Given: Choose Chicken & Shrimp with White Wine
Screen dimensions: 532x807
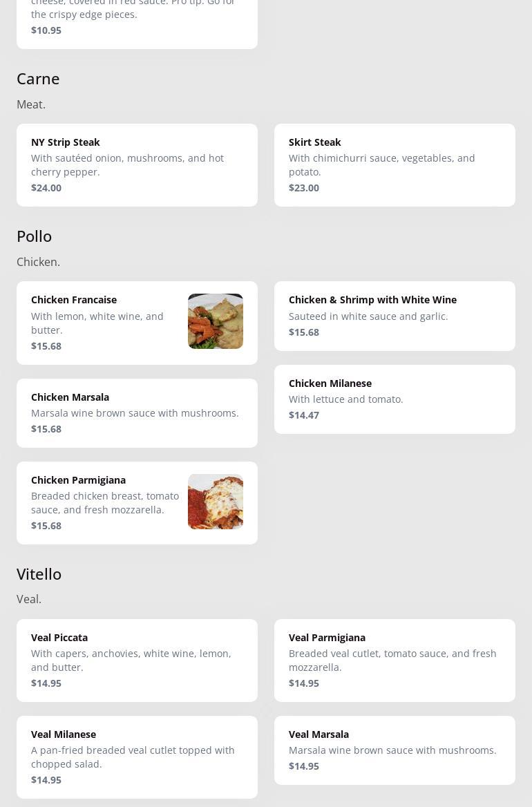Looking at the screenshot, I should [395, 316].
